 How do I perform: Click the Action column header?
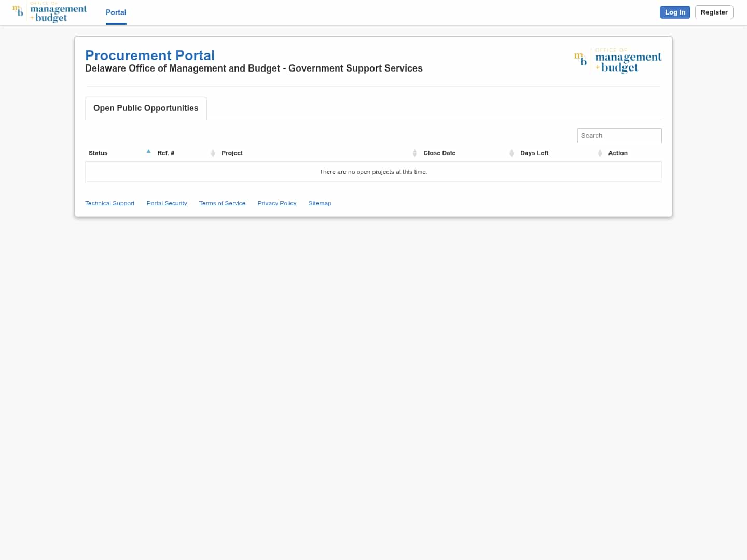click(633, 153)
